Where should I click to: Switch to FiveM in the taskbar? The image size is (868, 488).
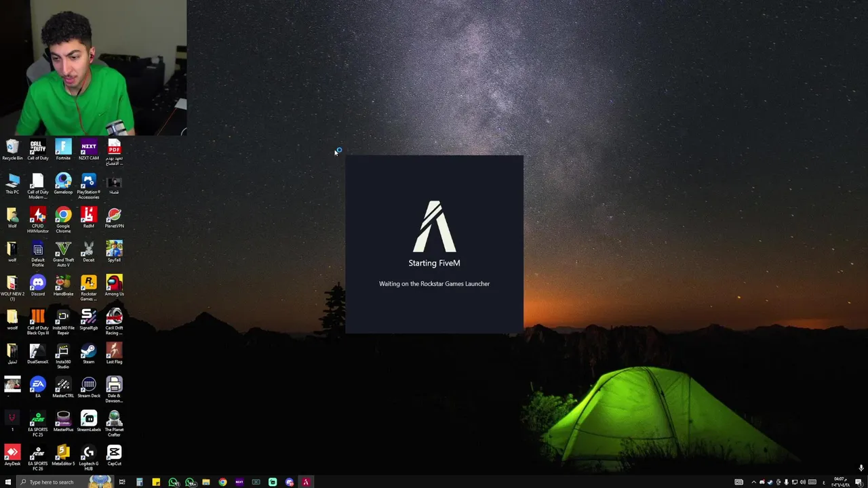click(x=306, y=482)
